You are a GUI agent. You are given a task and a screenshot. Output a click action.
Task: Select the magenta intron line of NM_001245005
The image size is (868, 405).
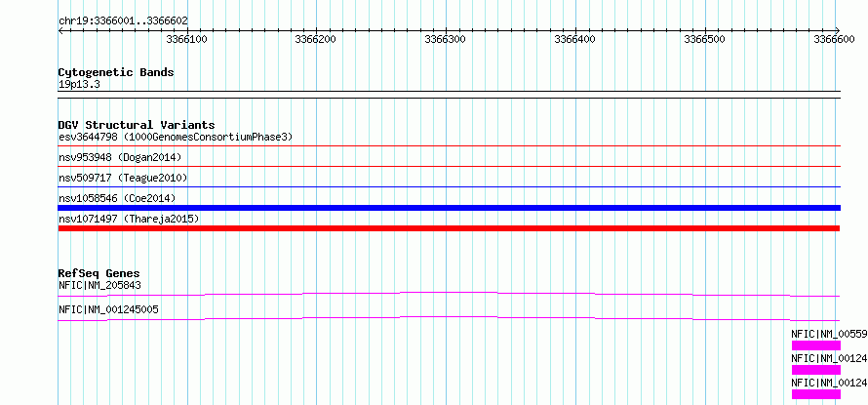[450, 318]
